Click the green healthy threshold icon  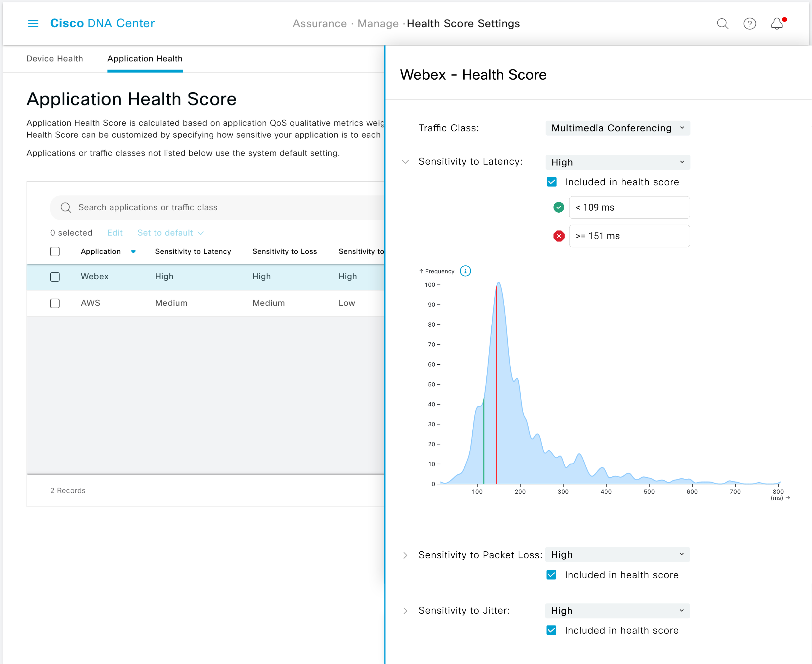tap(559, 207)
